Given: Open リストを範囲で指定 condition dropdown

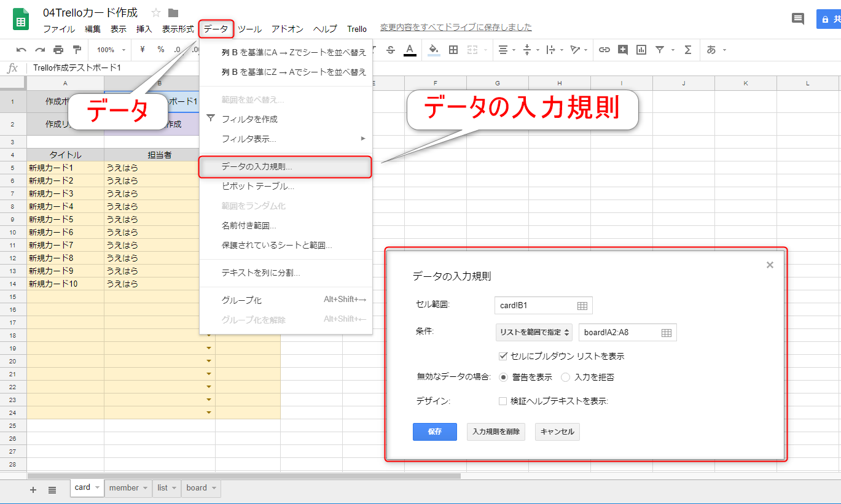Looking at the screenshot, I should coord(534,332).
